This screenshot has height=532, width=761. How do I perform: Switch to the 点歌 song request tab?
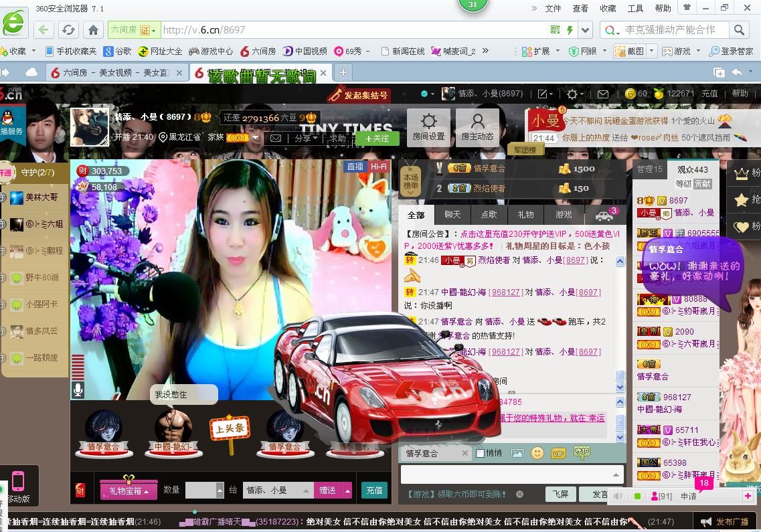[x=489, y=215]
